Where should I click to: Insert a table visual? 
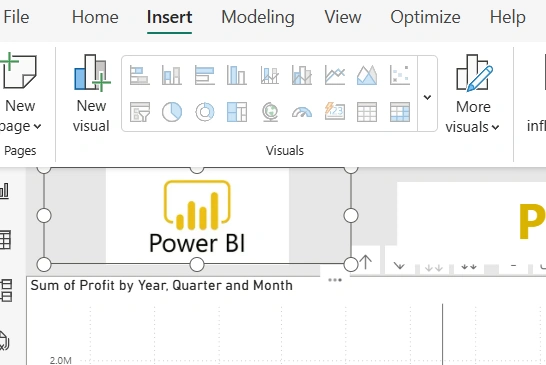click(367, 112)
